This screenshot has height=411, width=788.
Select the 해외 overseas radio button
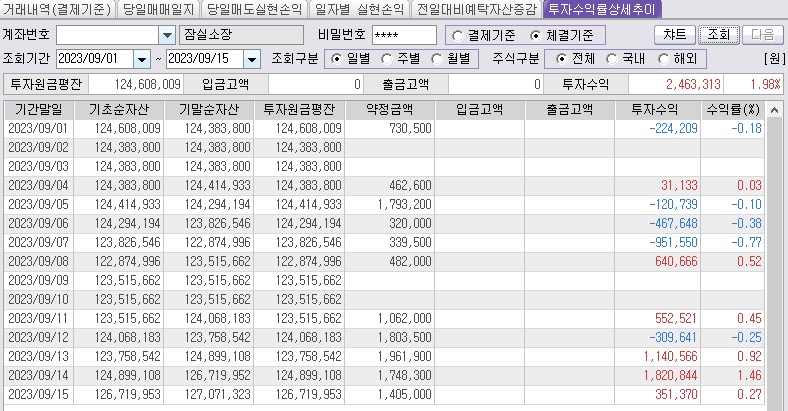tap(663, 59)
